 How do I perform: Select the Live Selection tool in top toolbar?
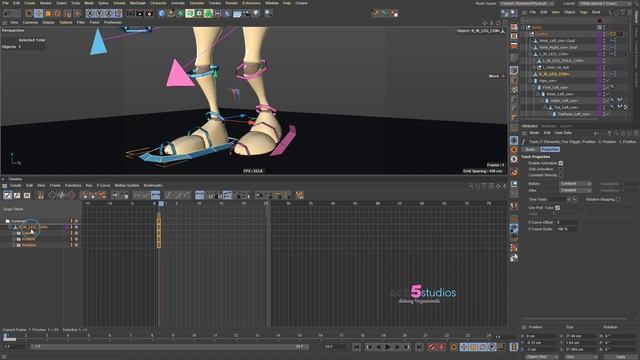pyautogui.click(x=29, y=13)
